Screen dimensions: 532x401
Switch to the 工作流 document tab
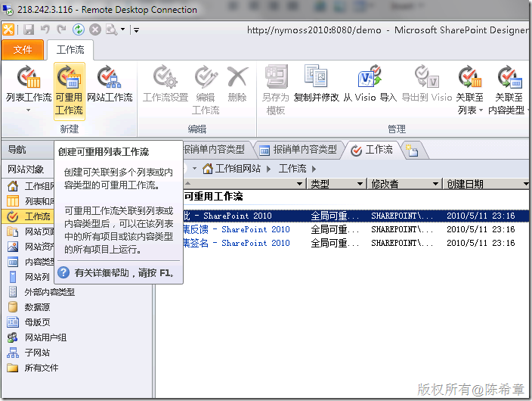pyautogui.click(x=372, y=150)
